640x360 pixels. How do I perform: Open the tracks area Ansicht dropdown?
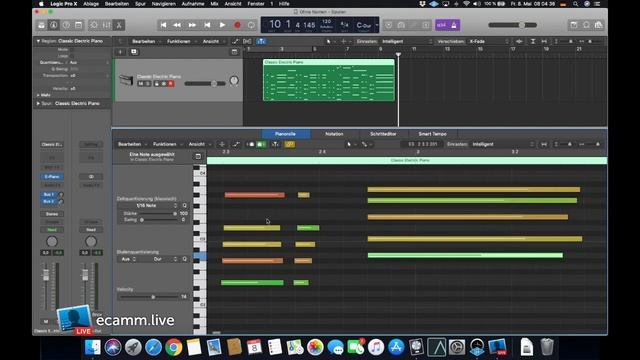tap(213, 41)
